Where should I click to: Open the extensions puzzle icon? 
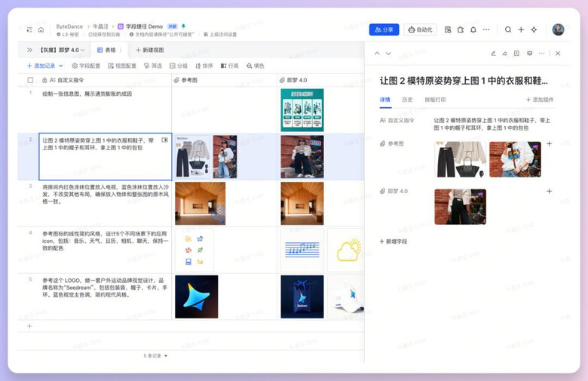pyautogui.click(x=461, y=29)
